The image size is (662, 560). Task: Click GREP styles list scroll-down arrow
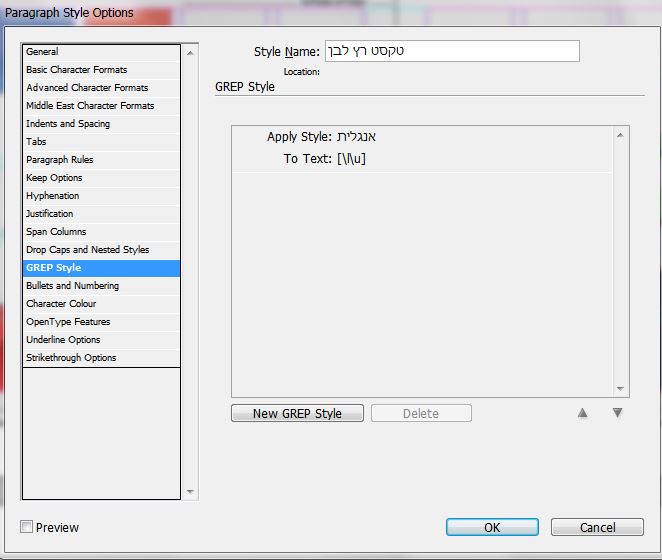(x=620, y=388)
